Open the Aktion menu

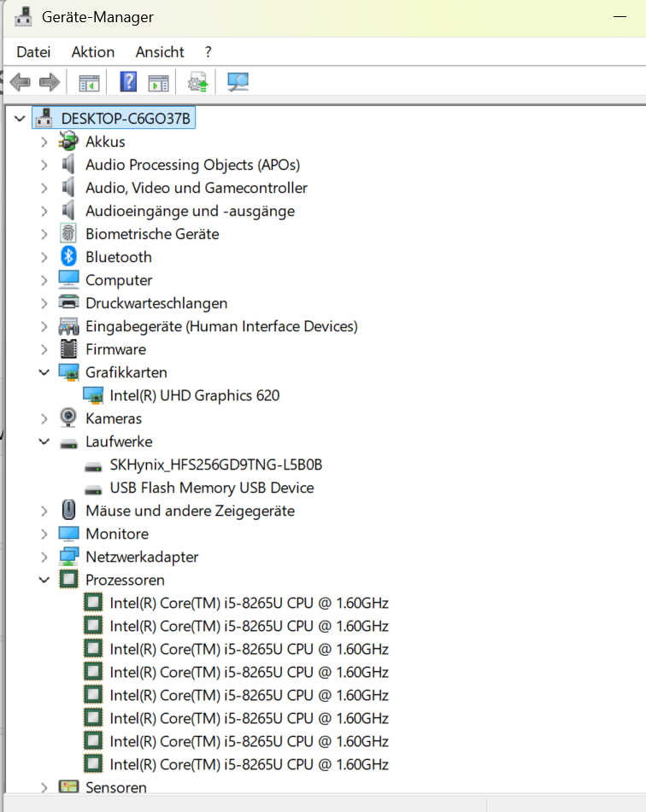[93, 52]
